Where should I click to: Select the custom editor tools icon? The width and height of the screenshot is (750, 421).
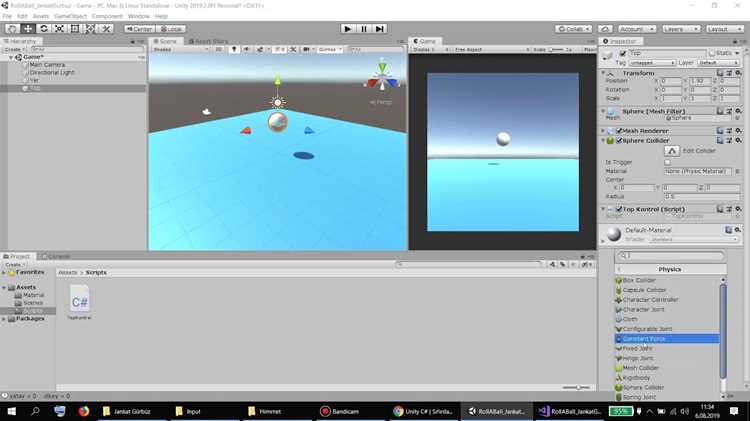[106, 29]
